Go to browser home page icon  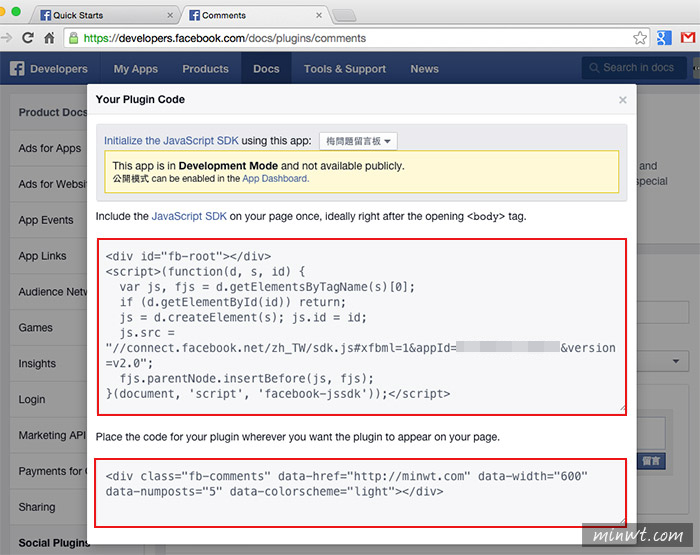[x=49, y=38]
